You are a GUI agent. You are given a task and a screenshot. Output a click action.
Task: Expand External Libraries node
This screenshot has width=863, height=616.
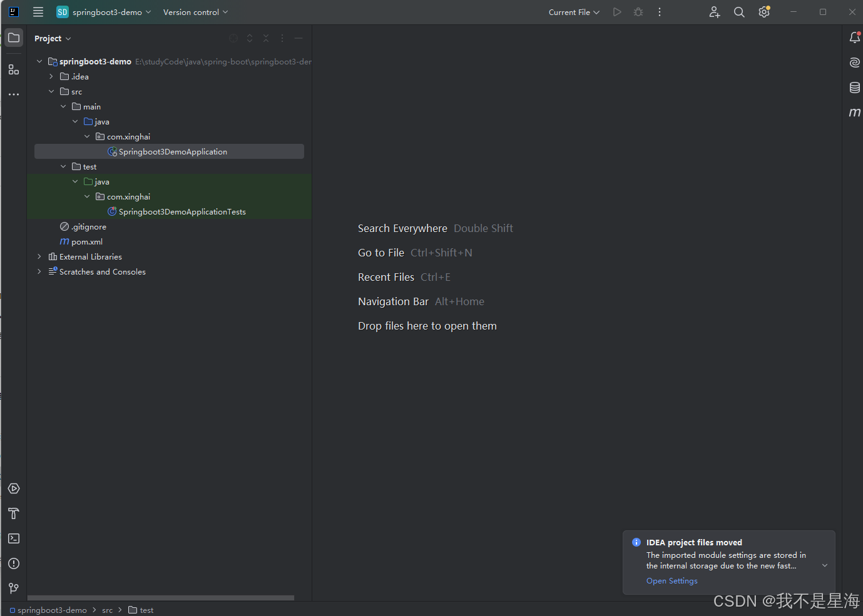[x=39, y=256]
